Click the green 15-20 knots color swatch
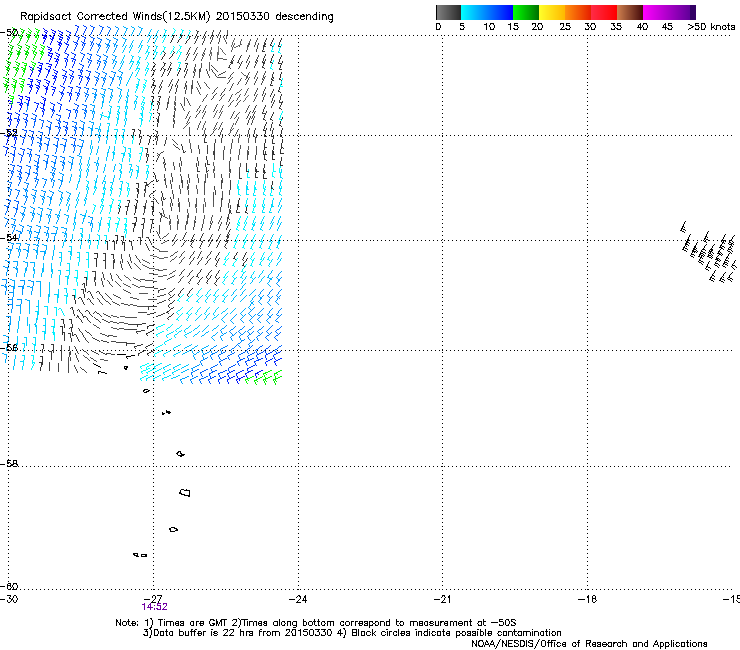 pyautogui.click(x=526, y=12)
